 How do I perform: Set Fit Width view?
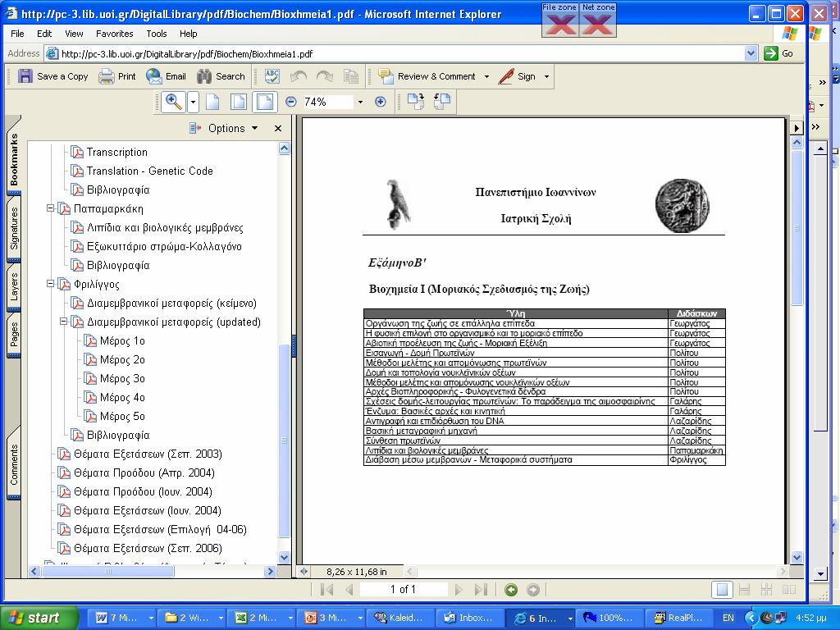[x=265, y=102]
